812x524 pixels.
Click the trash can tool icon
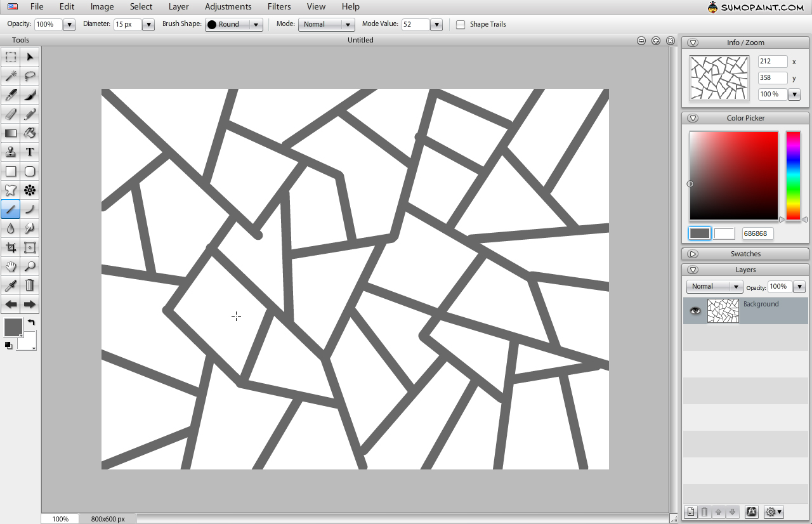30,285
